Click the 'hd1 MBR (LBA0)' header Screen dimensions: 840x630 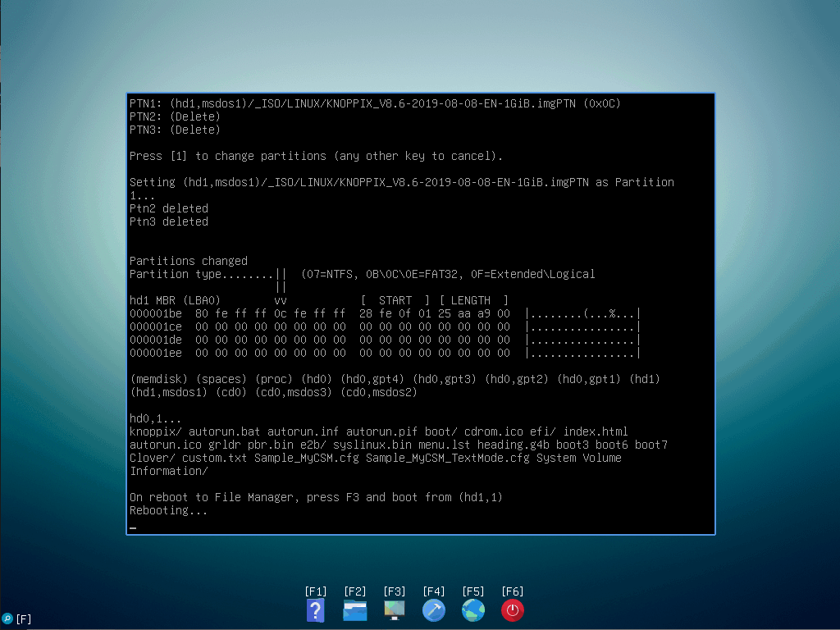176,300
